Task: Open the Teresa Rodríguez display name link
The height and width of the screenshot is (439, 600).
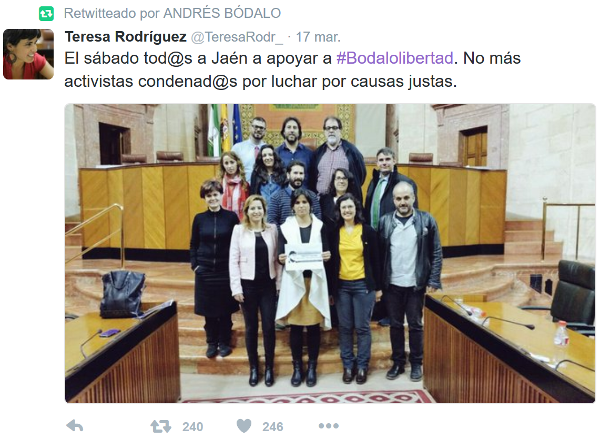Action: (x=126, y=37)
